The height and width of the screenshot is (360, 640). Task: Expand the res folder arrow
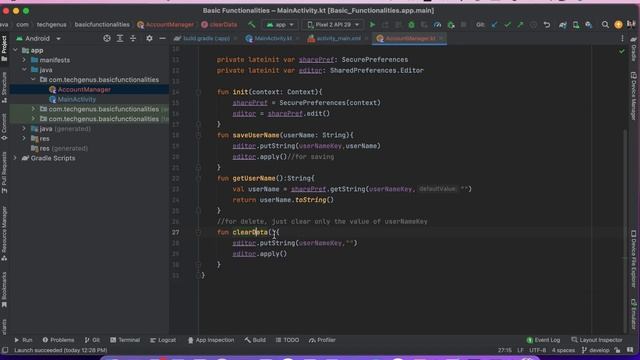pos(24,138)
